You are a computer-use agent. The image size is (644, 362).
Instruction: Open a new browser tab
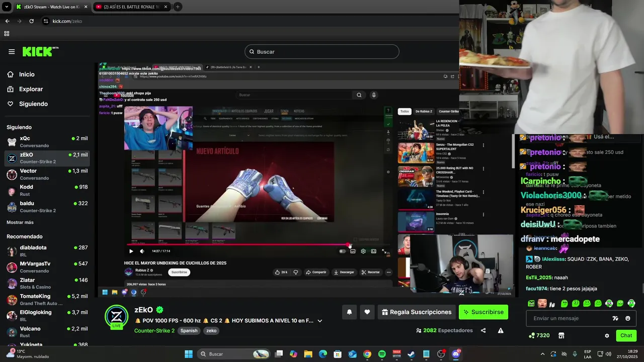tap(178, 7)
